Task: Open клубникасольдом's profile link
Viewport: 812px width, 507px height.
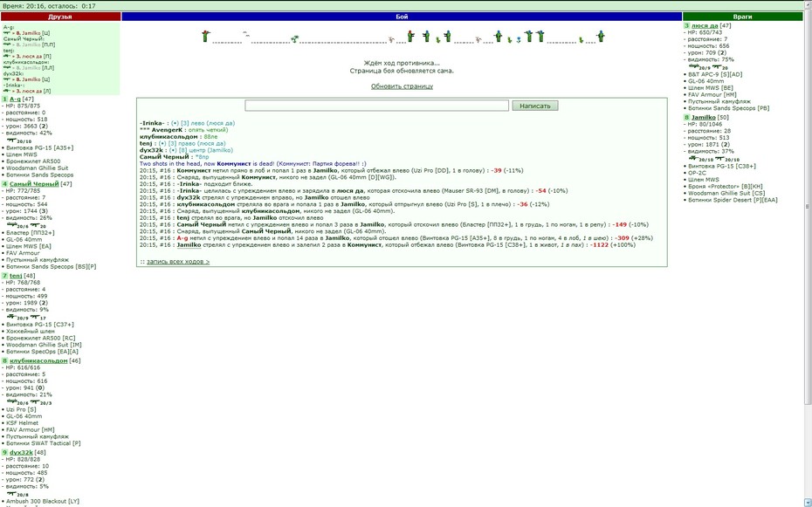Action: (x=38, y=360)
